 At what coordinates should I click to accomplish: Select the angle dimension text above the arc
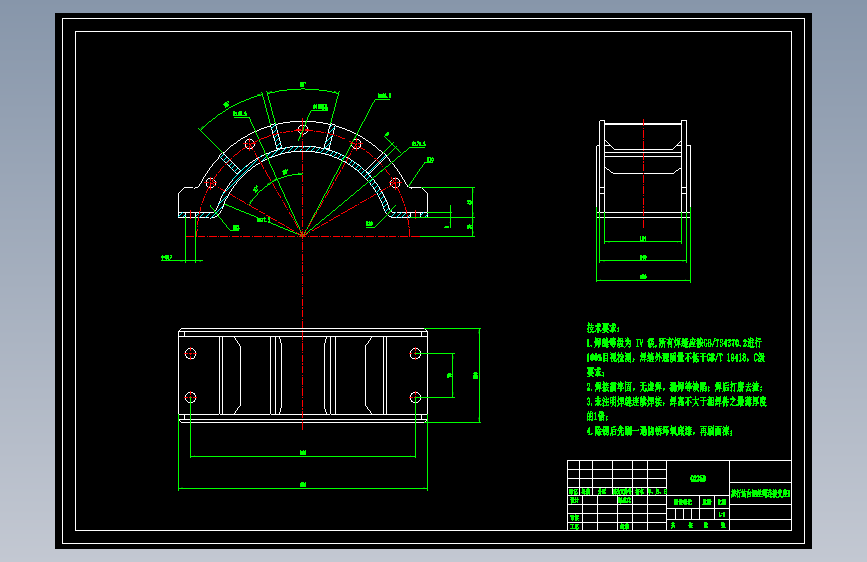[x=302, y=85]
